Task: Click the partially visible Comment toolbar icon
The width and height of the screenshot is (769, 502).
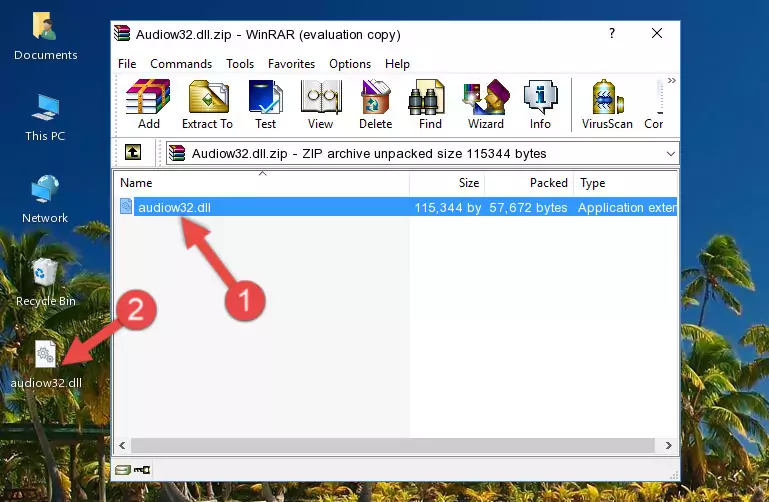Action: pyautogui.click(x=654, y=104)
